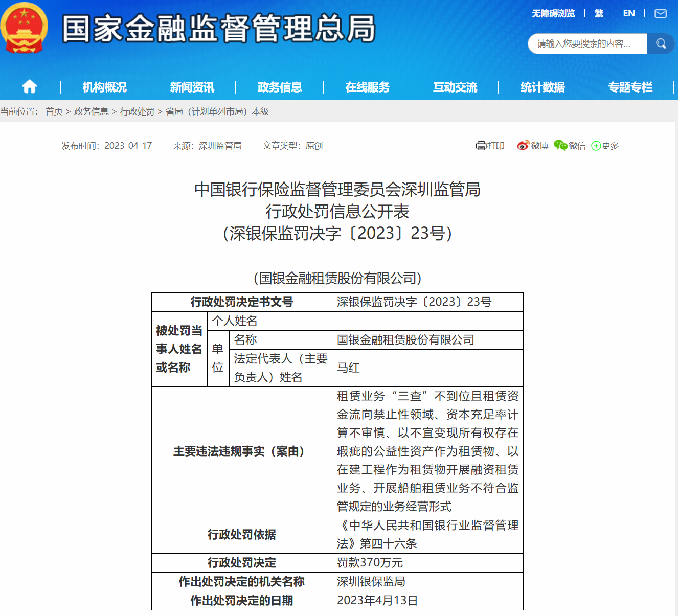Click header cell 主要违法违规事实（案由）
The height and width of the screenshot is (616, 678).
[x=242, y=451]
